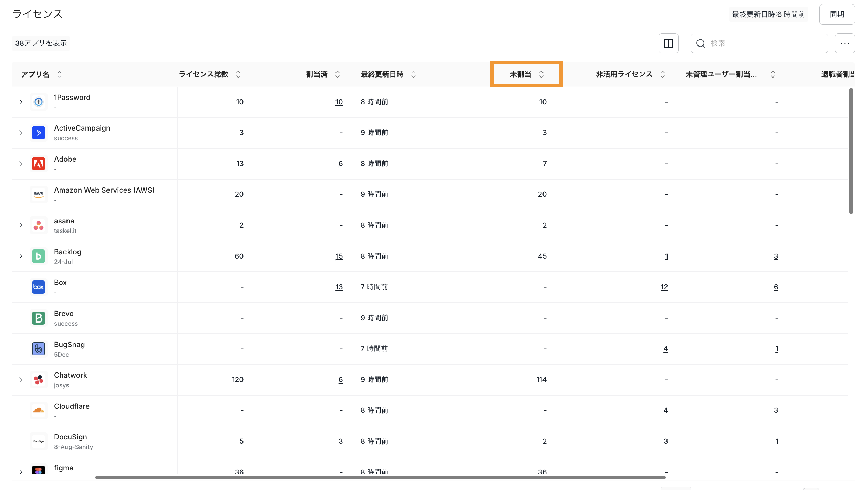Expand the Chatwork row chevron

[x=21, y=380]
